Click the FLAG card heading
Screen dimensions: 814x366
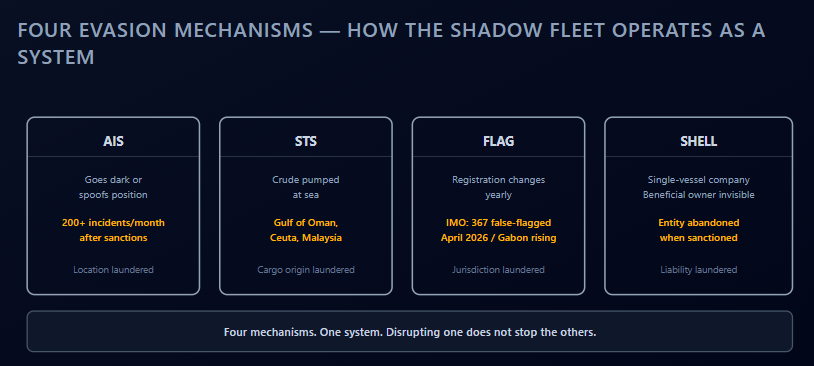tap(498, 141)
